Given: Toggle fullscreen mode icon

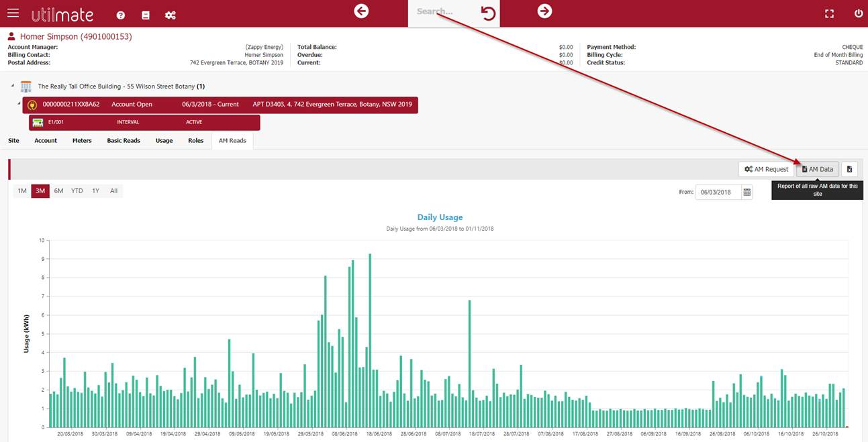Looking at the screenshot, I should pos(829,13).
